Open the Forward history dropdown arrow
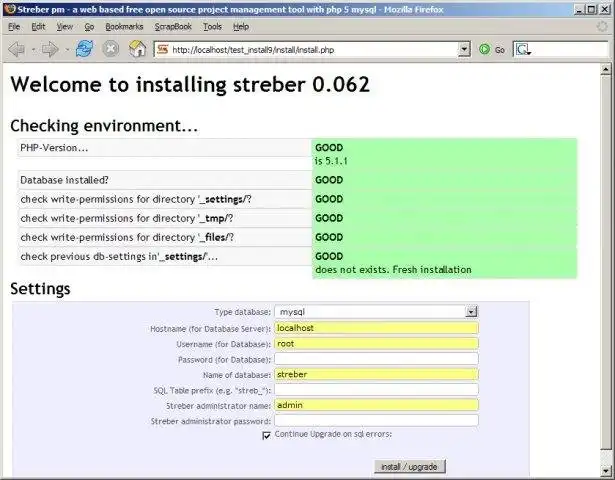The image size is (615, 480). (67, 50)
